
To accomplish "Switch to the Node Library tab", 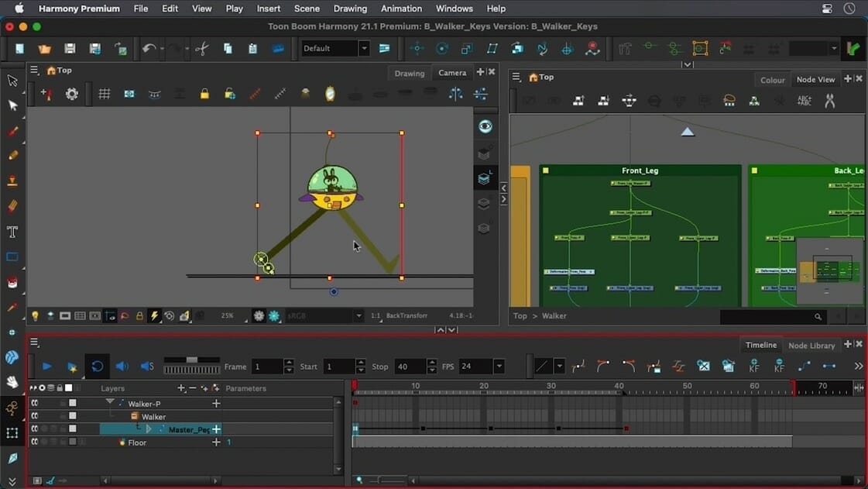I will (x=811, y=345).
